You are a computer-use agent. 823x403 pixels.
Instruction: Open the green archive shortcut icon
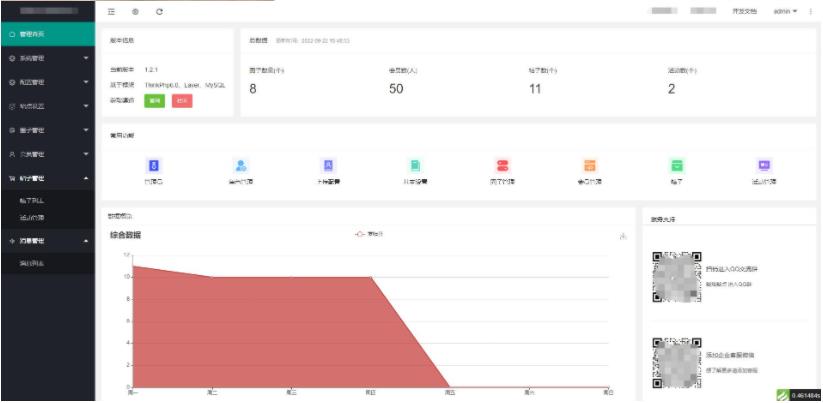coord(677,166)
